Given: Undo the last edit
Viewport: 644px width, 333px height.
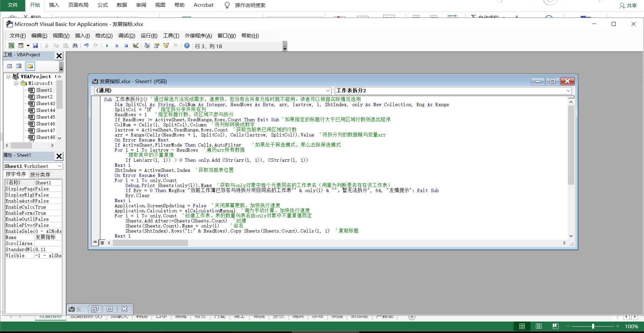Looking at the screenshot, I should tap(87, 46).
